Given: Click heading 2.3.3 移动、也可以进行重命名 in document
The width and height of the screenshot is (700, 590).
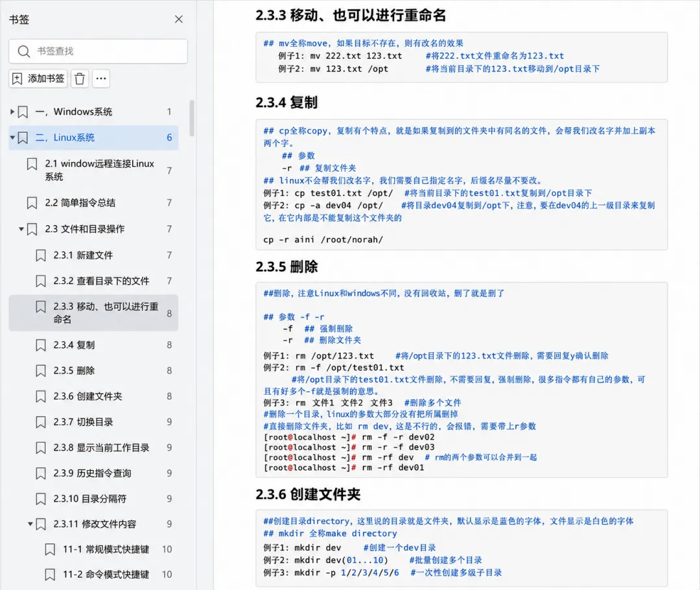Looking at the screenshot, I should point(351,15).
